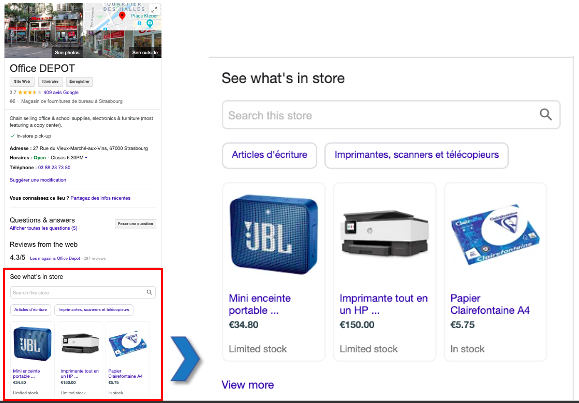579x403 pixels.
Task: Open the storefront photo labeled 'See photos'
Action: pyautogui.click(x=44, y=30)
